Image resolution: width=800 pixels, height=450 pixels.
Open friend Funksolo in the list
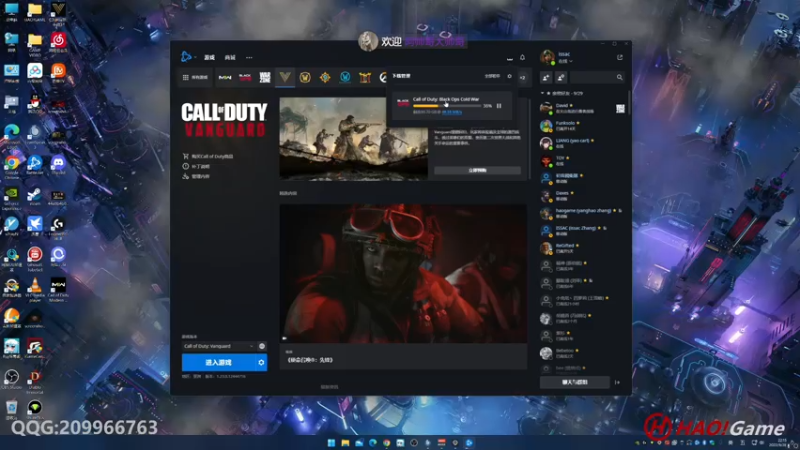click(583, 126)
